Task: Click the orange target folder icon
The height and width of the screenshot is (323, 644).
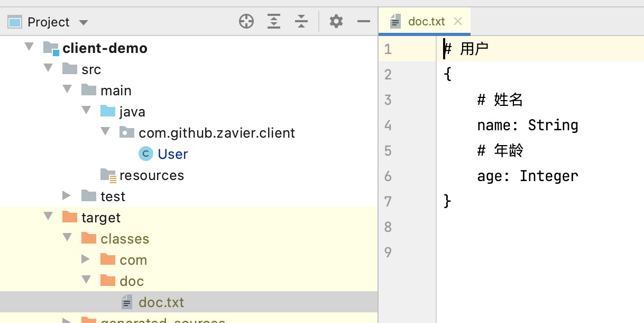Action: pyautogui.click(x=70, y=217)
